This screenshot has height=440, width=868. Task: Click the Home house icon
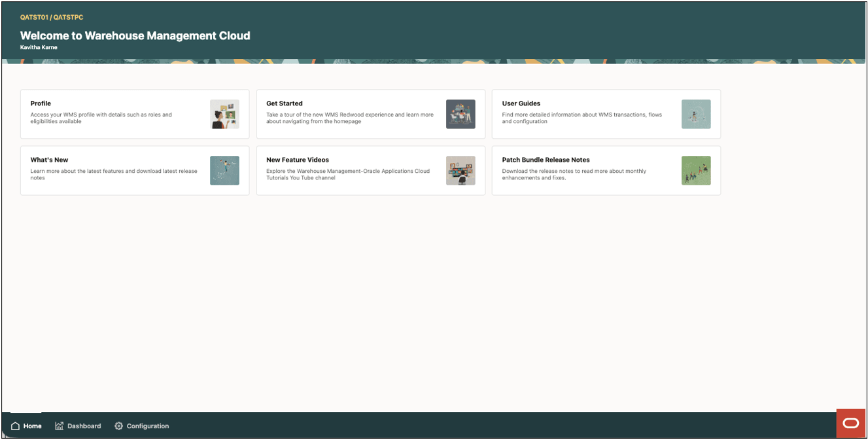pyautogui.click(x=15, y=426)
